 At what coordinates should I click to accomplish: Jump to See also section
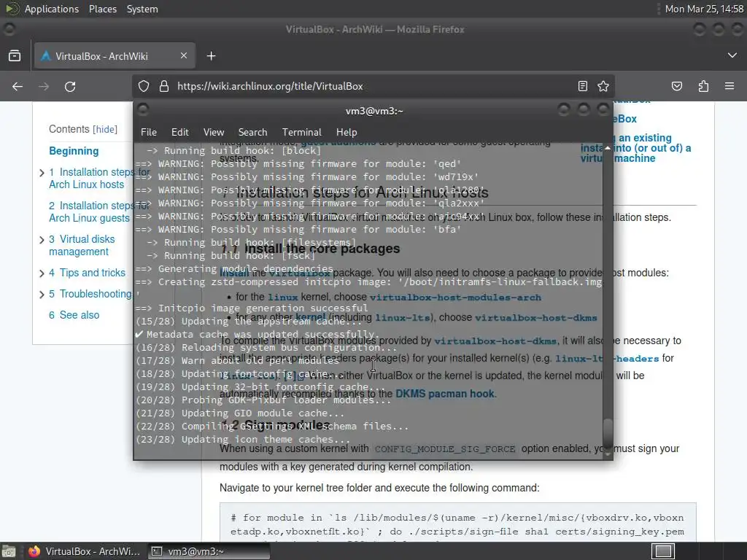coord(74,315)
